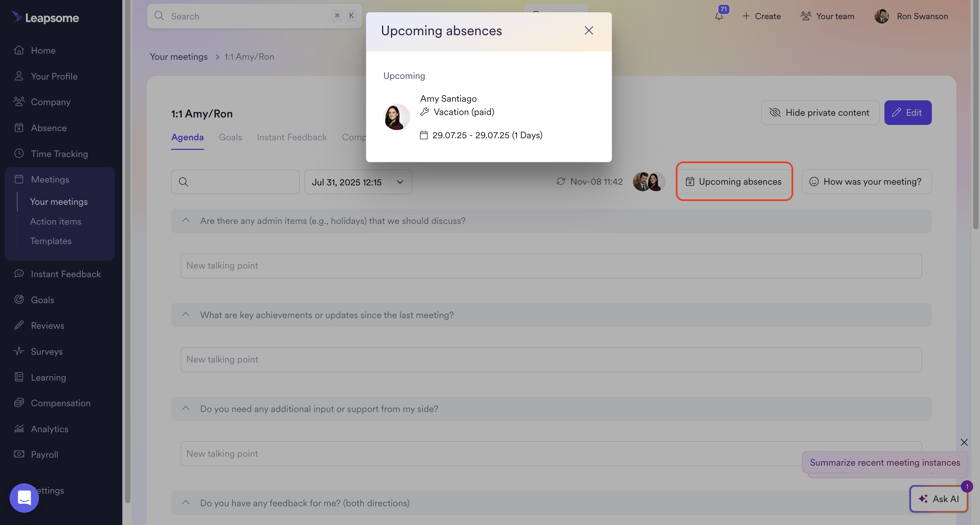Image resolution: width=980 pixels, height=525 pixels.
Task: Open the Jul 31, 2025 12:15 date dropdown
Action: pyautogui.click(x=358, y=182)
